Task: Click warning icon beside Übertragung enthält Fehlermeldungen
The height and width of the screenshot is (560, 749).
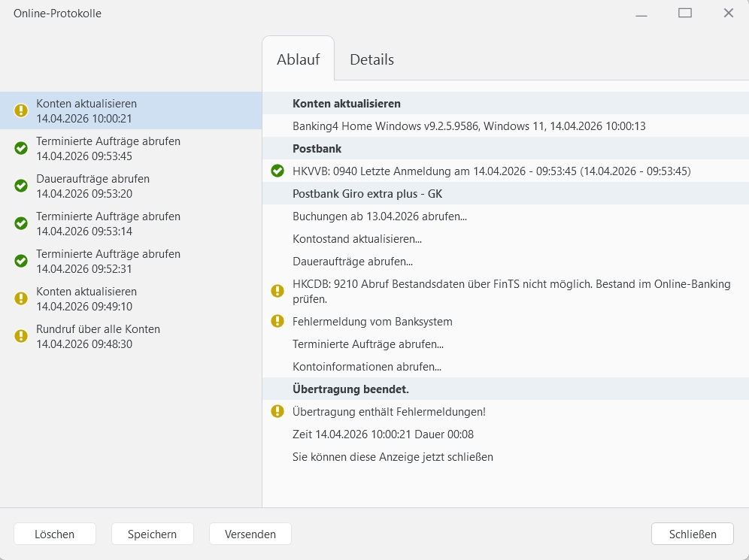Action: (x=277, y=411)
